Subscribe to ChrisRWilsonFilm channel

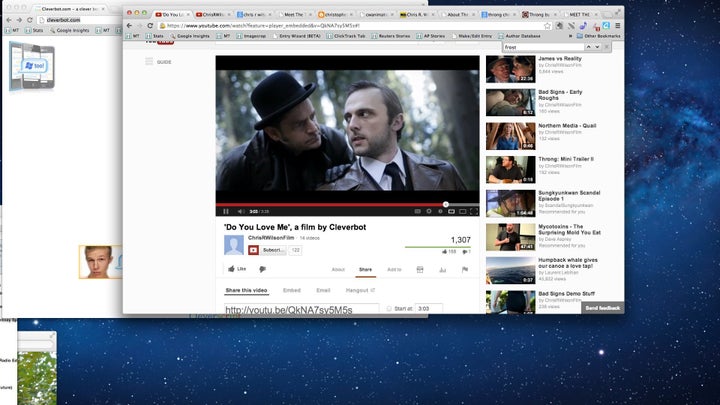pyautogui.click(x=267, y=250)
